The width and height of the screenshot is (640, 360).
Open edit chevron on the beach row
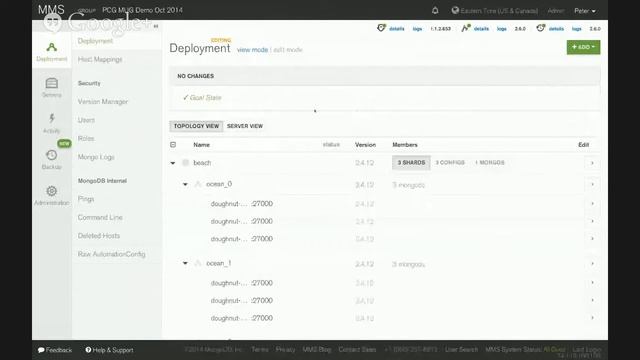click(x=592, y=163)
